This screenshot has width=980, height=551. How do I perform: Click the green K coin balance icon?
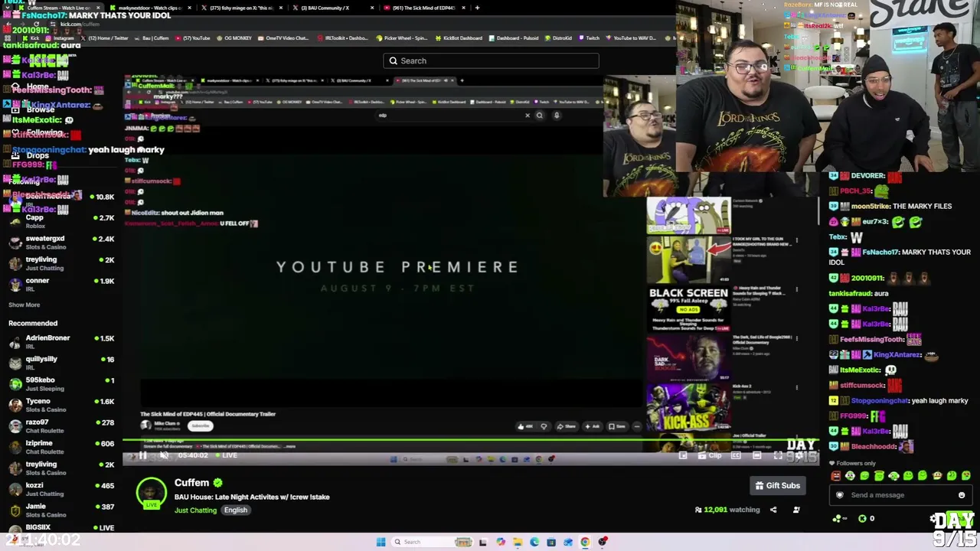pos(863,519)
